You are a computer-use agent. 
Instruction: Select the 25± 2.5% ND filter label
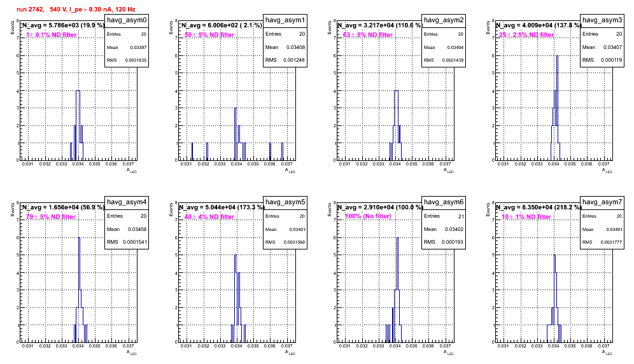click(x=526, y=35)
